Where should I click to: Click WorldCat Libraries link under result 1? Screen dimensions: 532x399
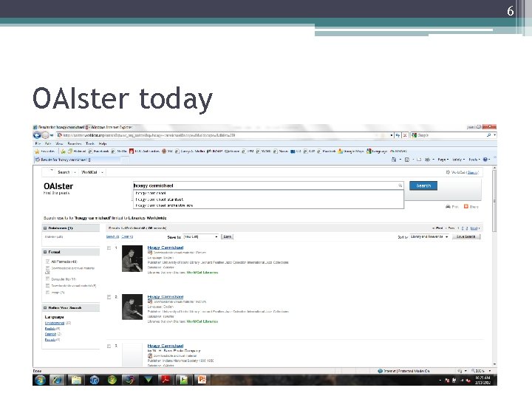click(x=202, y=273)
